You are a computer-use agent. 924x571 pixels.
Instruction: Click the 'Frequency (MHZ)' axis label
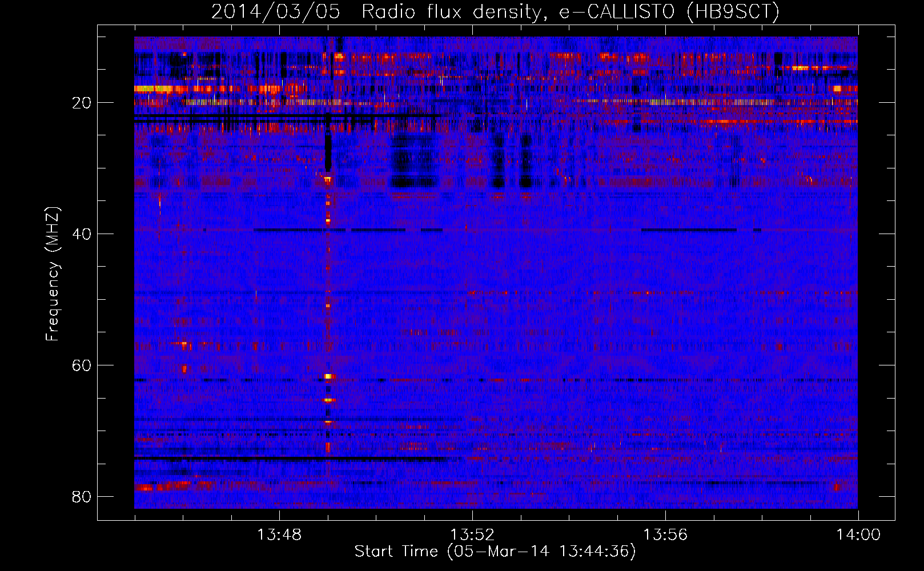point(53,274)
